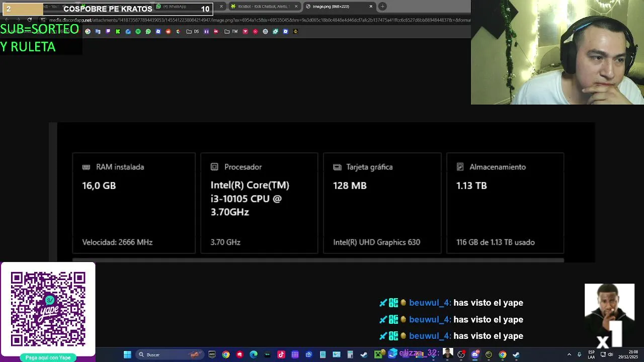Click the "i3-10105 CPU @" processor text
This screenshot has width=644, height=362.
pos(246,199)
